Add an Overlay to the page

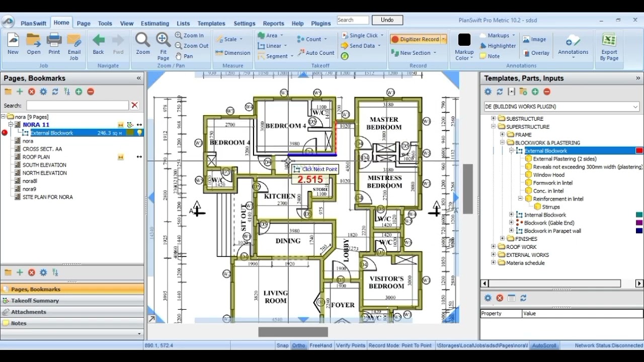(x=536, y=53)
